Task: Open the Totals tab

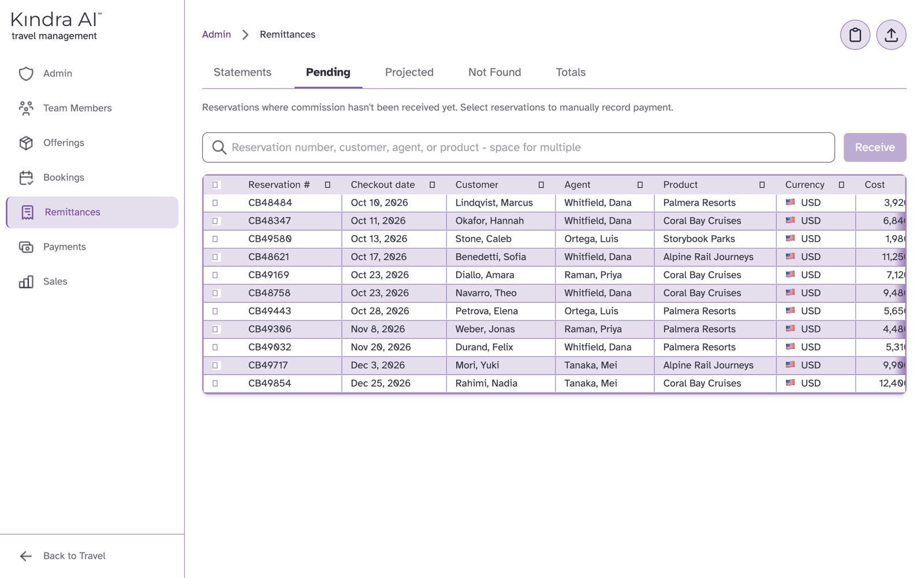Action: [x=571, y=72]
